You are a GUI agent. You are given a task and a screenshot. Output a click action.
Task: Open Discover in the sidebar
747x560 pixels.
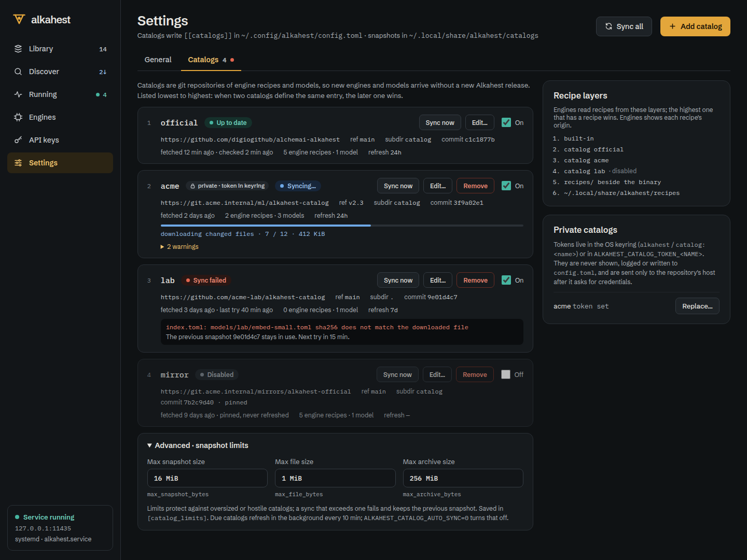tap(60, 72)
